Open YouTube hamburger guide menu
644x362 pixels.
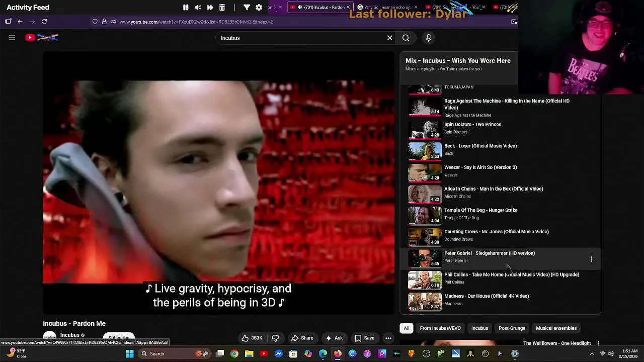click(12, 38)
